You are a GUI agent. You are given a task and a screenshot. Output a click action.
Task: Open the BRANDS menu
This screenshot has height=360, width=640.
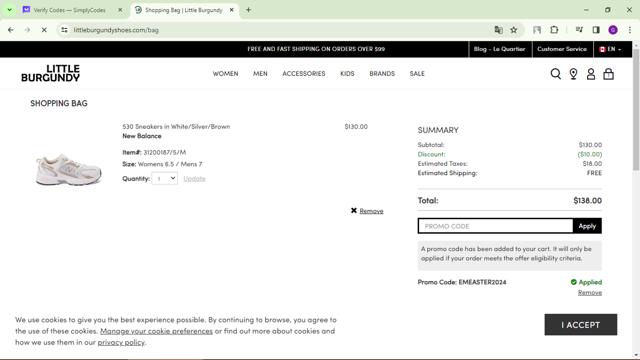coord(382,73)
